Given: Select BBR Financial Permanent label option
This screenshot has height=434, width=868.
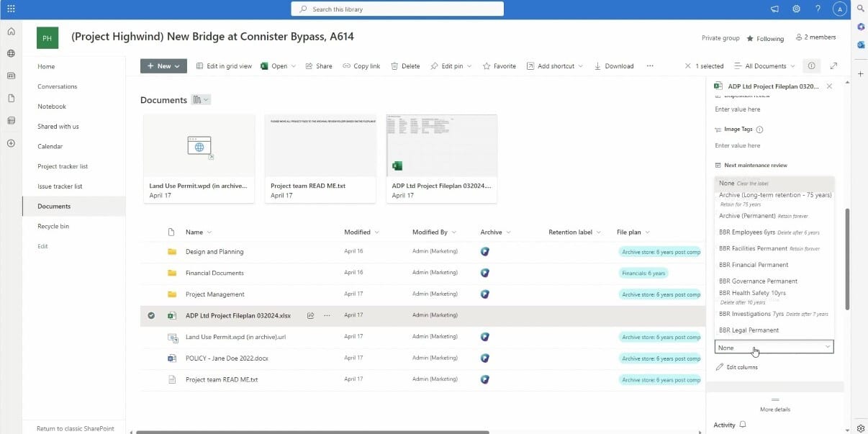Looking at the screenshot, I should coord(753,265).
